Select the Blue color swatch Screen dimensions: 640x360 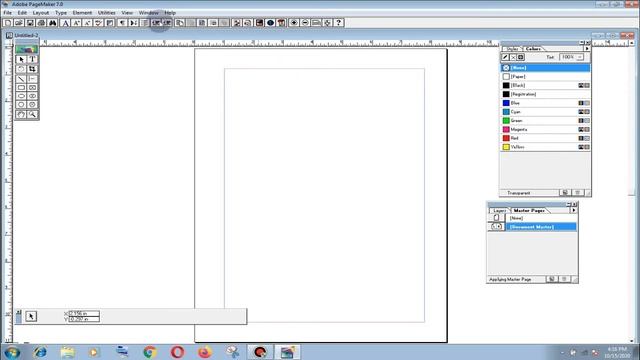506,103
